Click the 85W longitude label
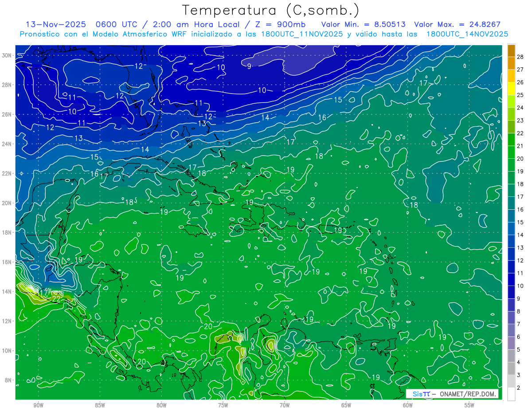Image resolution: width=532 pixels, height=411 pixels. coord(100,405)
